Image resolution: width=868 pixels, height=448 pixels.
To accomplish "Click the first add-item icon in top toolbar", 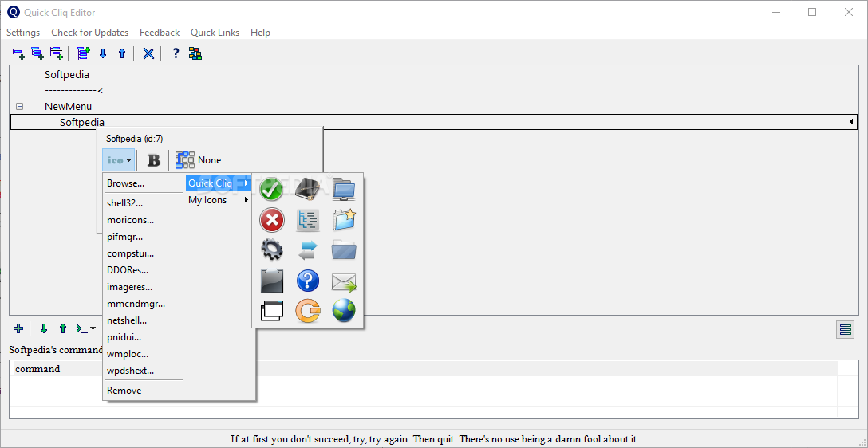I will tap(18, 53).
